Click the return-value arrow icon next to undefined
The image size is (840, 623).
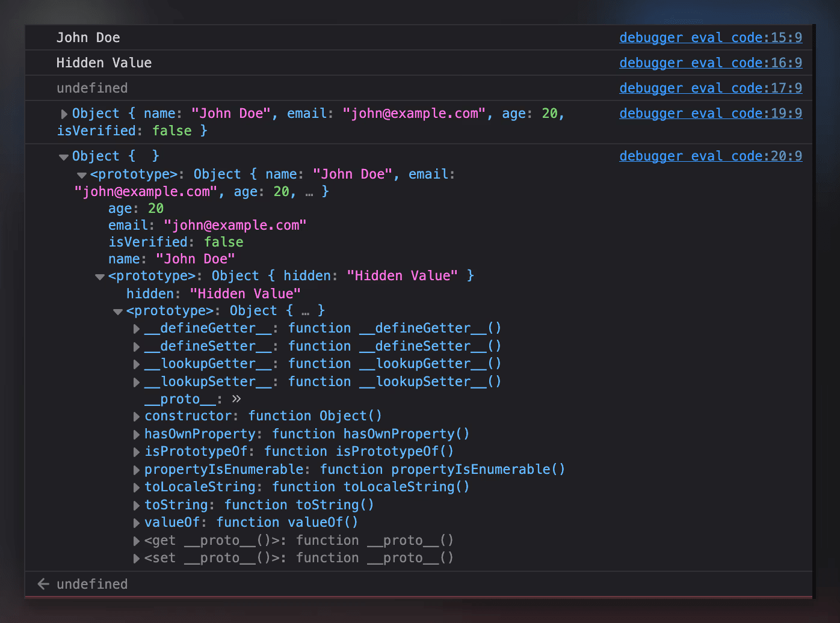coord(42,583)
